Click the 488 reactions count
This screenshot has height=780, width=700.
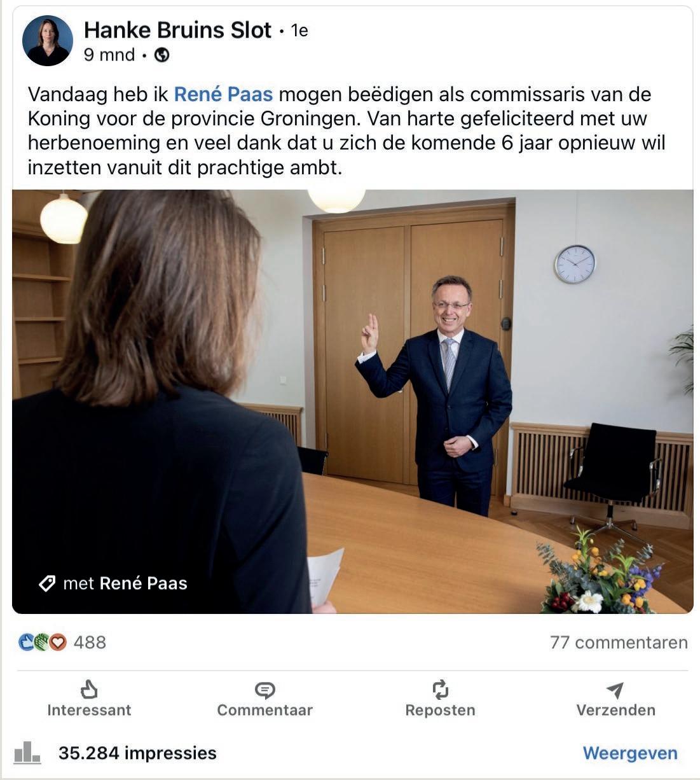pos(90,643)
